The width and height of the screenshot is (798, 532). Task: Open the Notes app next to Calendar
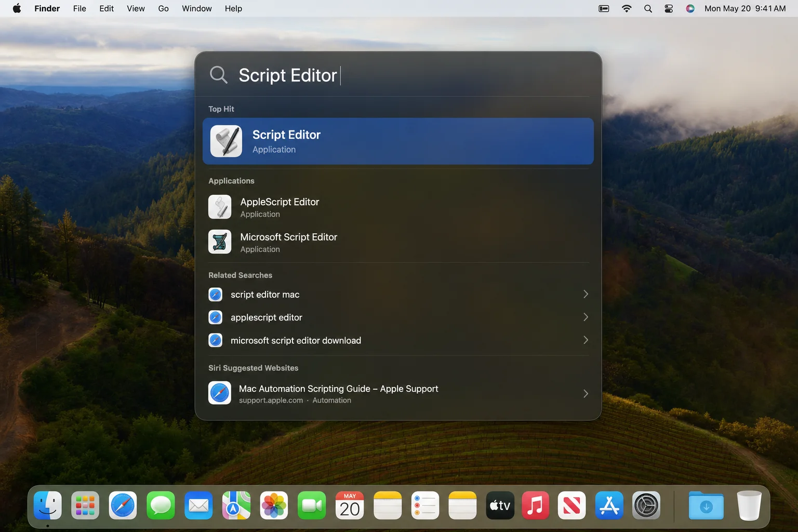(x=388, y=506)
